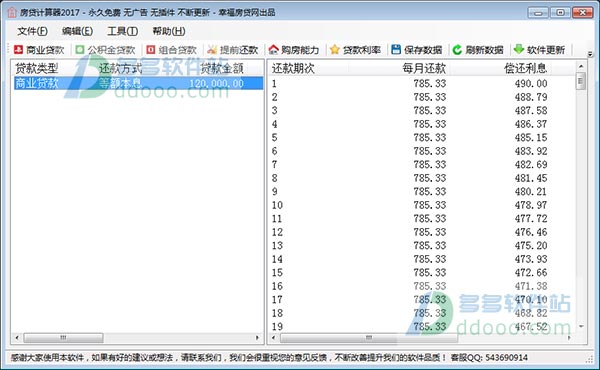The width and height of the screenshot is (600, 370).
Task: Click the 120,000.00 loan amount cell
Action: point(216,83)
